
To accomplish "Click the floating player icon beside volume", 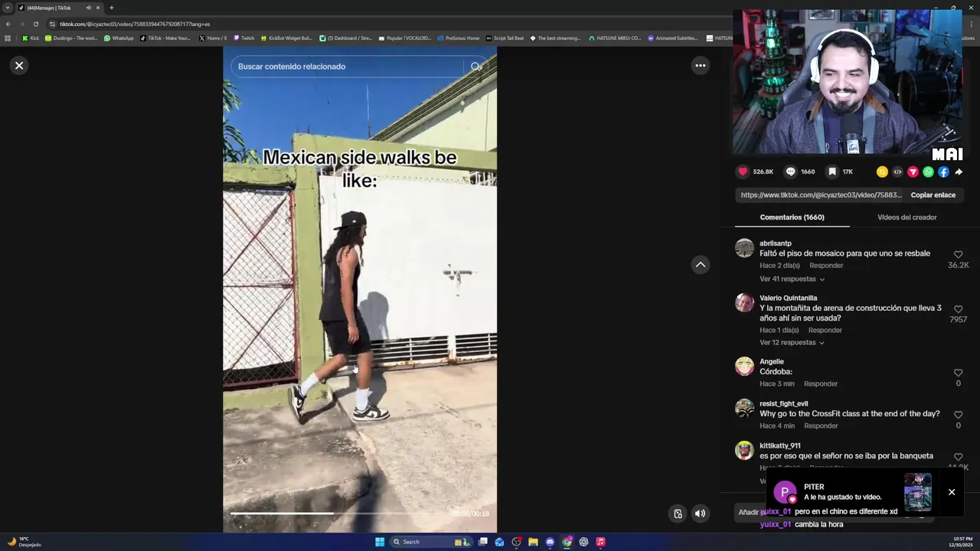I will tap(678, 514).
